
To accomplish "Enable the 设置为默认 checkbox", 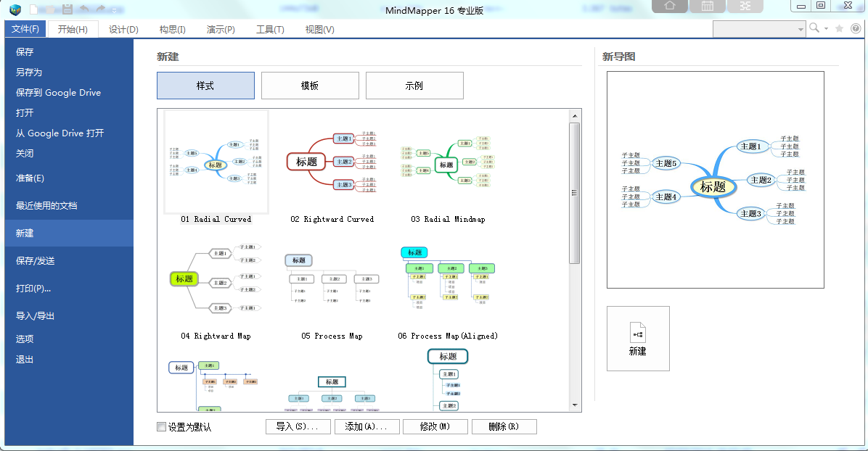I will point(162,426).
